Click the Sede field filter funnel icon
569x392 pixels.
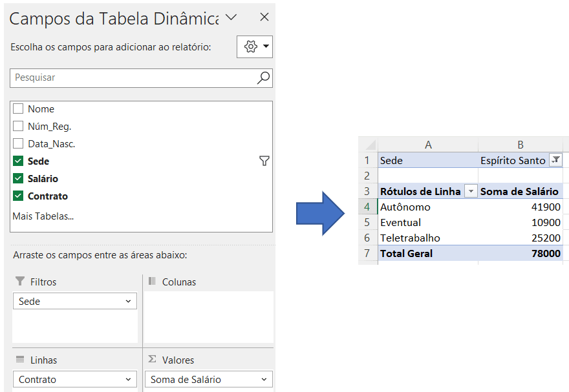coord(264,161)
